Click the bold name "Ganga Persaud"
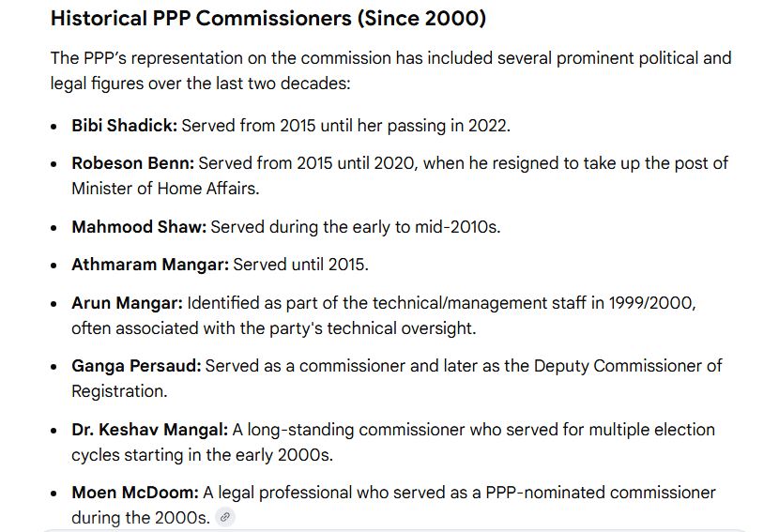The width and height of the screenshot is (779, 532). click(x=136, y=366)
